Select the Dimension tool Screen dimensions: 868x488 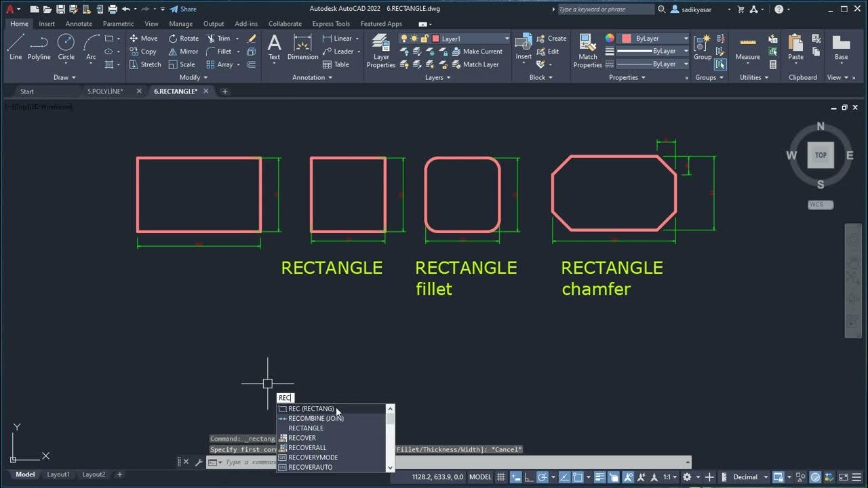click(302, 47)
